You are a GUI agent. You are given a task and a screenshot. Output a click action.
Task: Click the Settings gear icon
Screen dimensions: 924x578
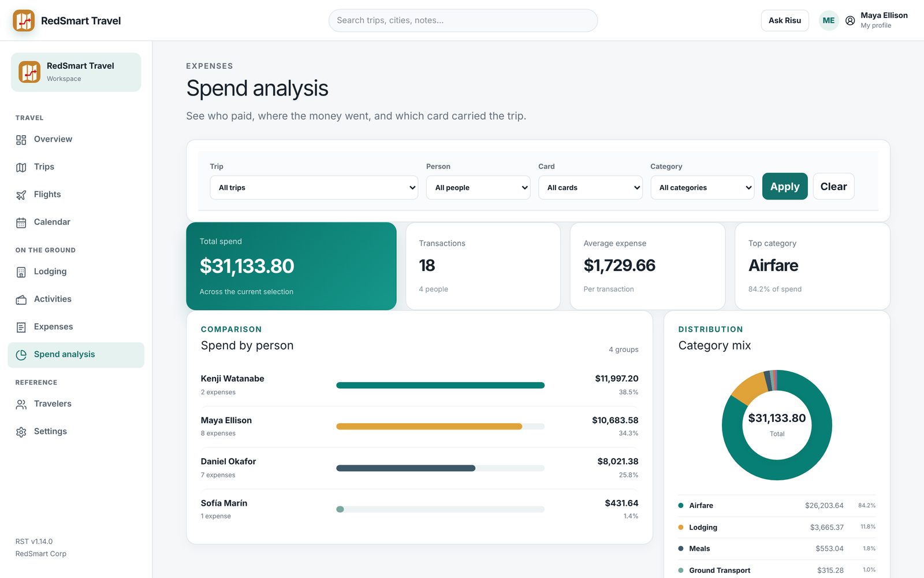(x=21, y=432)
